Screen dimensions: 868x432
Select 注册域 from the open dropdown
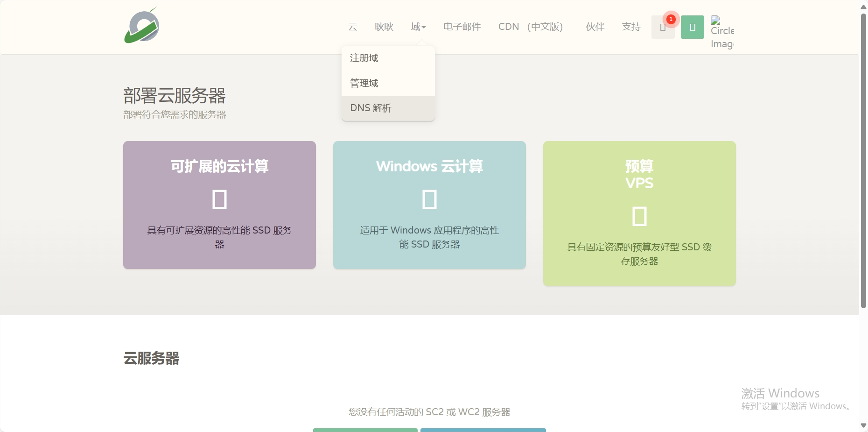pos(364,57)
